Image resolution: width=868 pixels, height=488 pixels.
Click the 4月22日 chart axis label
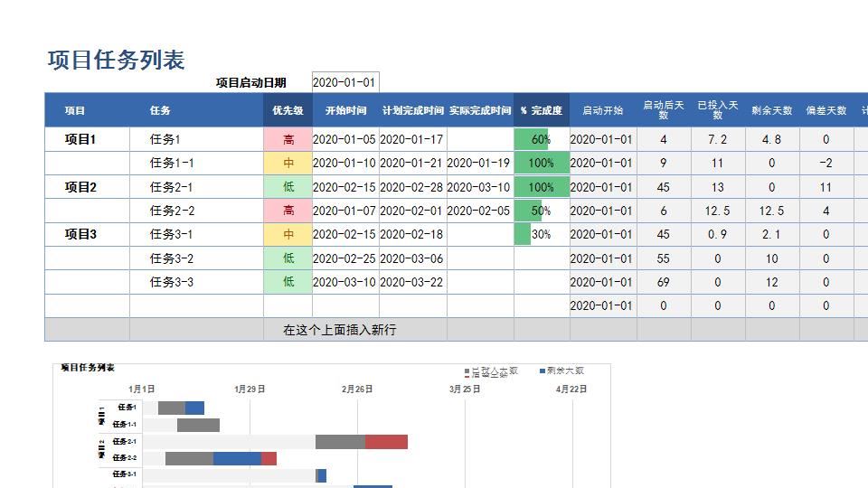[571, 389]
